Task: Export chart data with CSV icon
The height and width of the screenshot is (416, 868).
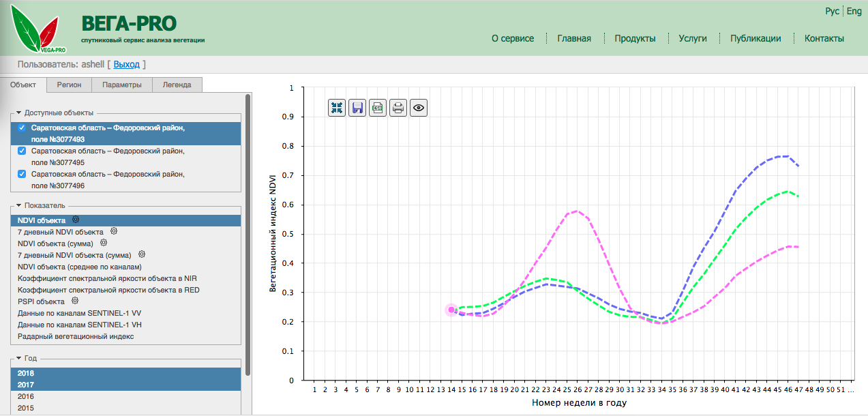Action: 378,107
